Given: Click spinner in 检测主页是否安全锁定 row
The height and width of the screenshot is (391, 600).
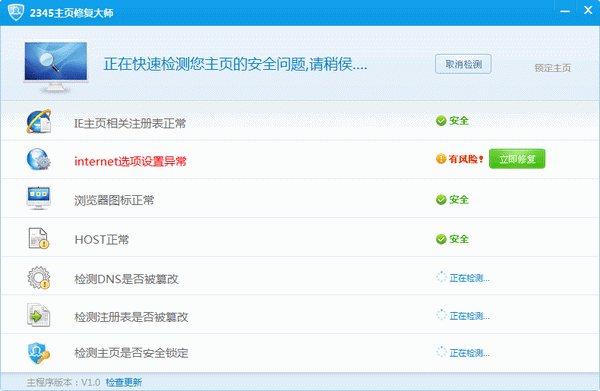Looking at the screenshot, I should pyautogui.click(x=441, y=352).
